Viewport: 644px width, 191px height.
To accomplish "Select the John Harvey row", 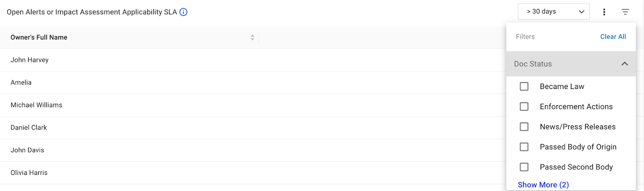I will [29, 60].
